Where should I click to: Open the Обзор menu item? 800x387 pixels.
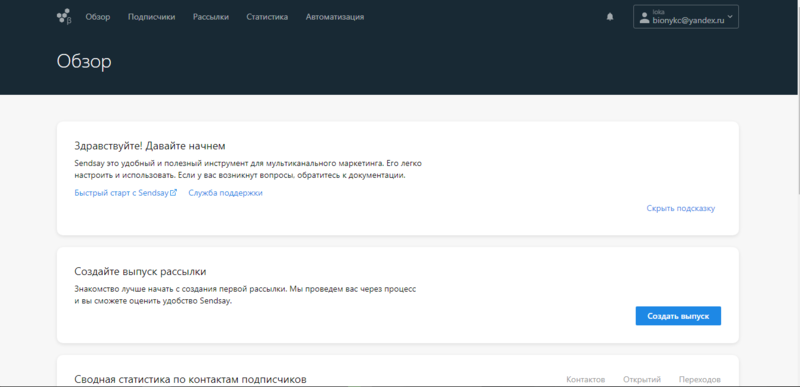[x=98, y=17]
